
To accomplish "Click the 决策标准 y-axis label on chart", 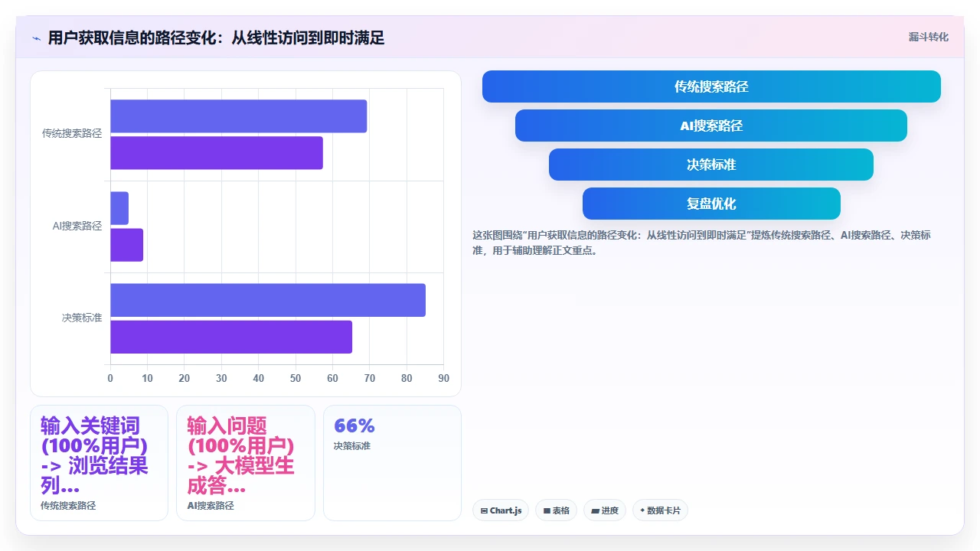I will click(82, 318).
